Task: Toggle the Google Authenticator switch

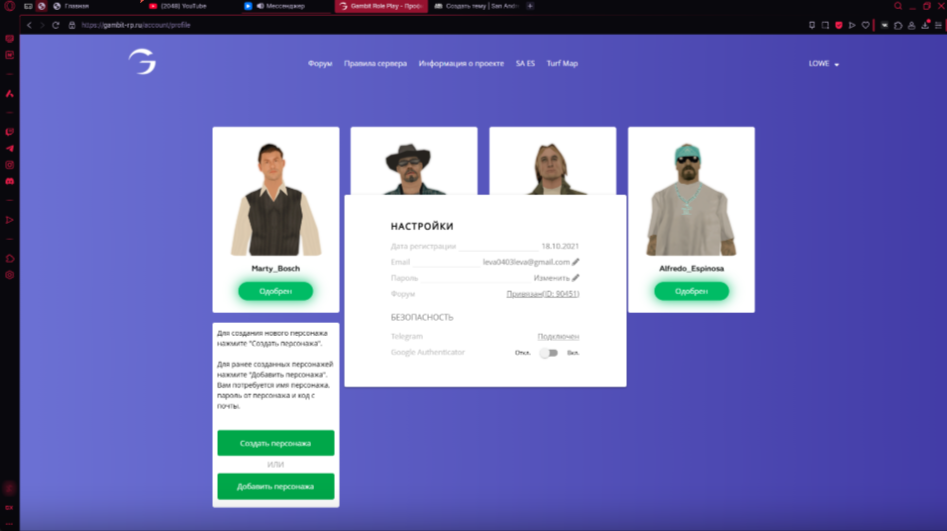Action: tap(548, 353)
